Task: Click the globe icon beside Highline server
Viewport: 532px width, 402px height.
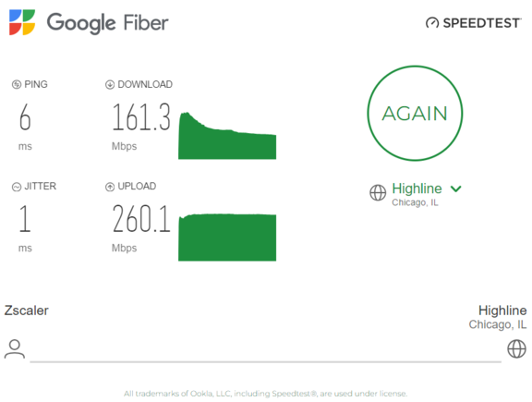Action: coord(378,192)
